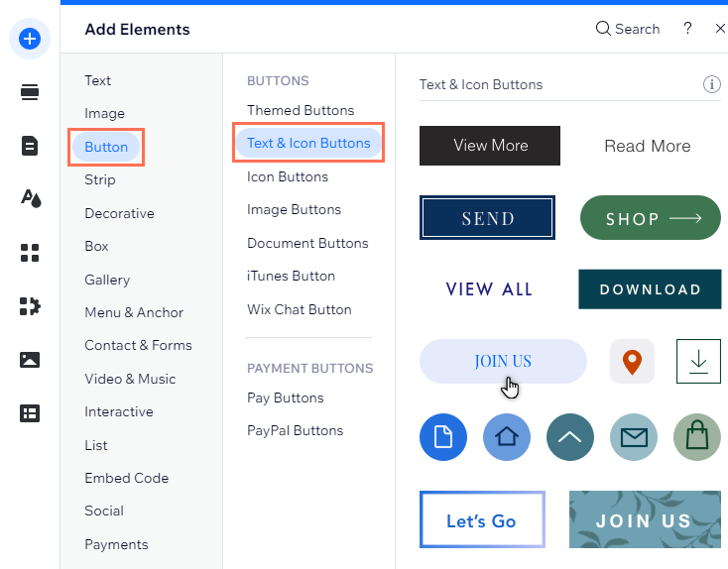
Task: Open the Text & Icon Buttons subcategory
Action: [x=308, y=143]
